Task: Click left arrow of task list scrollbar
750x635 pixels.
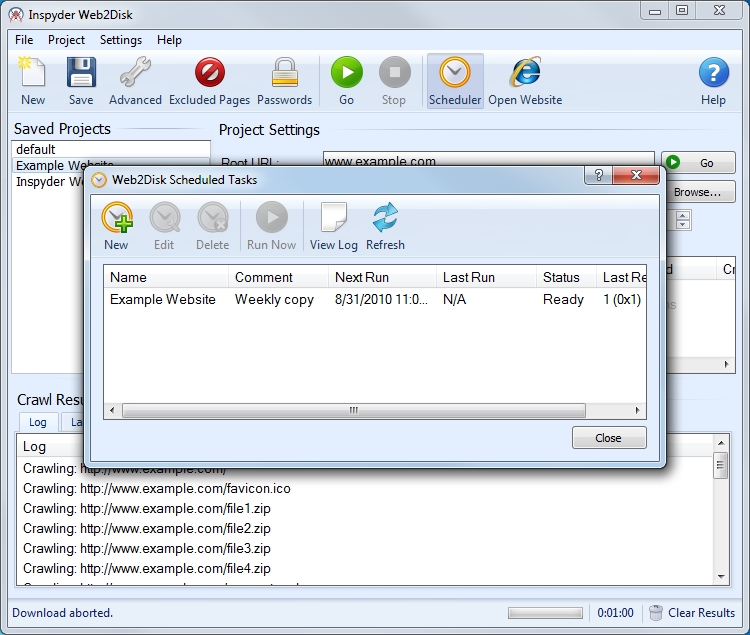Action: [x=112, y=410]
